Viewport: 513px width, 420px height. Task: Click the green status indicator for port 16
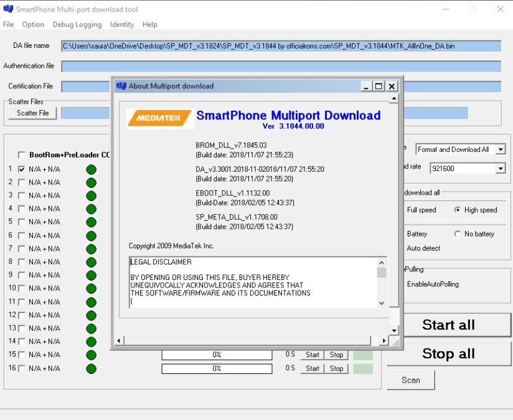coord(92,368)
